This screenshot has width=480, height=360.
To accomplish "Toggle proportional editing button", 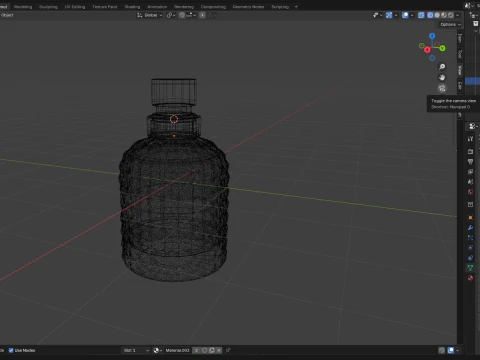I will click(202, 15).
